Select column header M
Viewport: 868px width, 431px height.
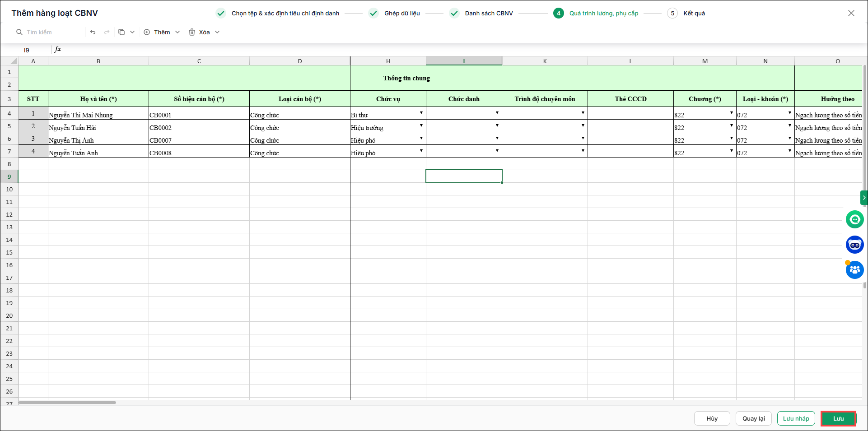tap(705, 61)
